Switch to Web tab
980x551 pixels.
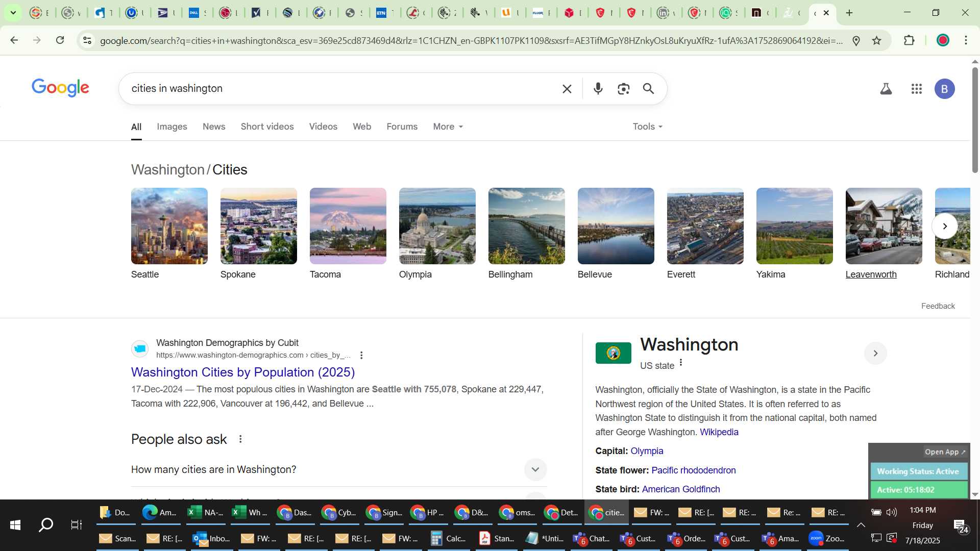[x=362, y=127]
